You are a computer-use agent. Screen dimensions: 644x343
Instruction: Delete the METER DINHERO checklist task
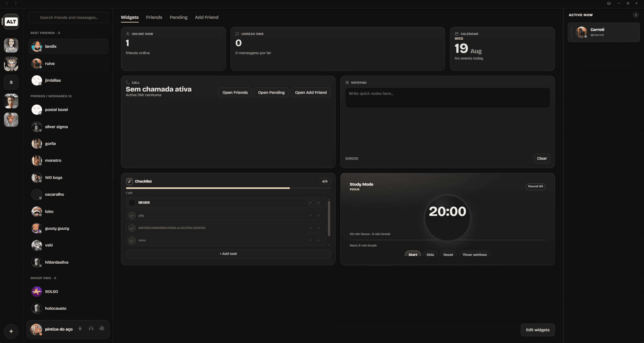[318, 228]
